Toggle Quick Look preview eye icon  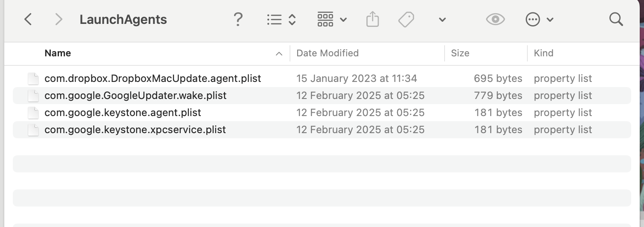point(495,19)
